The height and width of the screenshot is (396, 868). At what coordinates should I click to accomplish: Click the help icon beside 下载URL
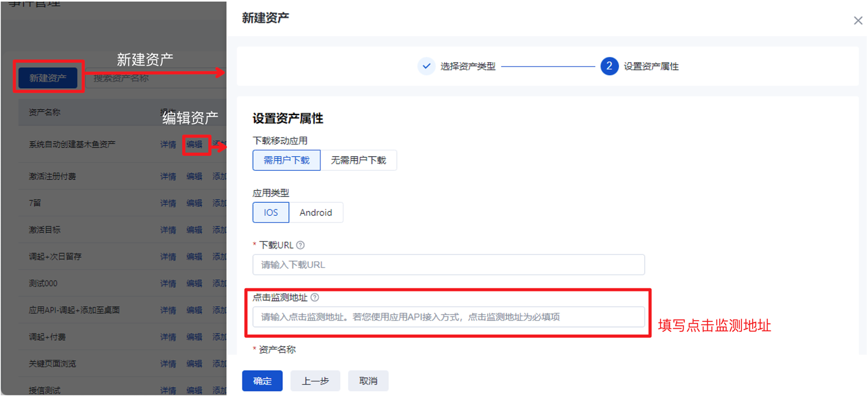[301, 245]
